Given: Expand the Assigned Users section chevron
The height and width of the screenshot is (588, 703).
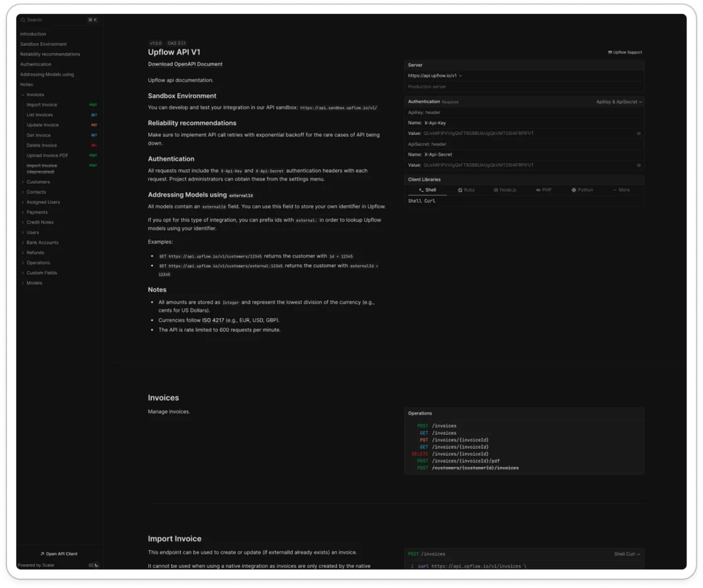Looking at the screenshot, I should [23, 202].
